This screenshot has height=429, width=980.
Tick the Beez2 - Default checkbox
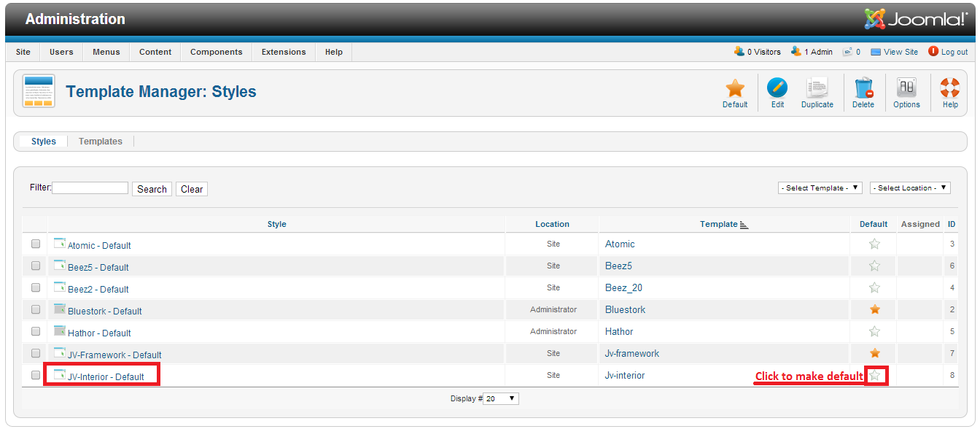(36, 287)
